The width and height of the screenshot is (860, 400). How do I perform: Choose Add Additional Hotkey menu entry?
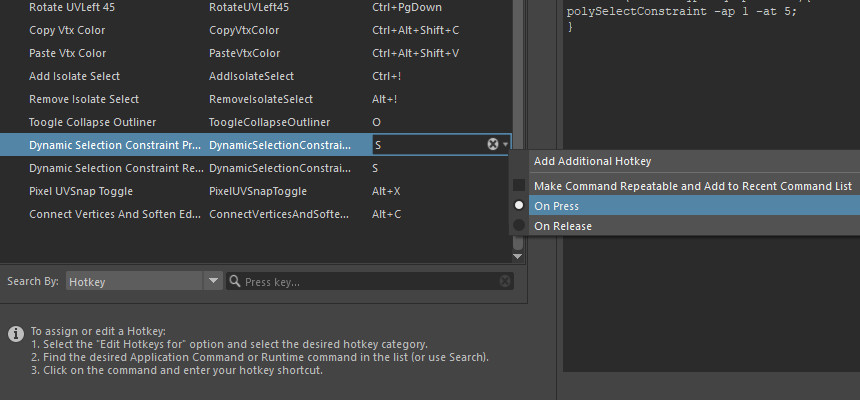pyautogui.click(x=592, y=161)
